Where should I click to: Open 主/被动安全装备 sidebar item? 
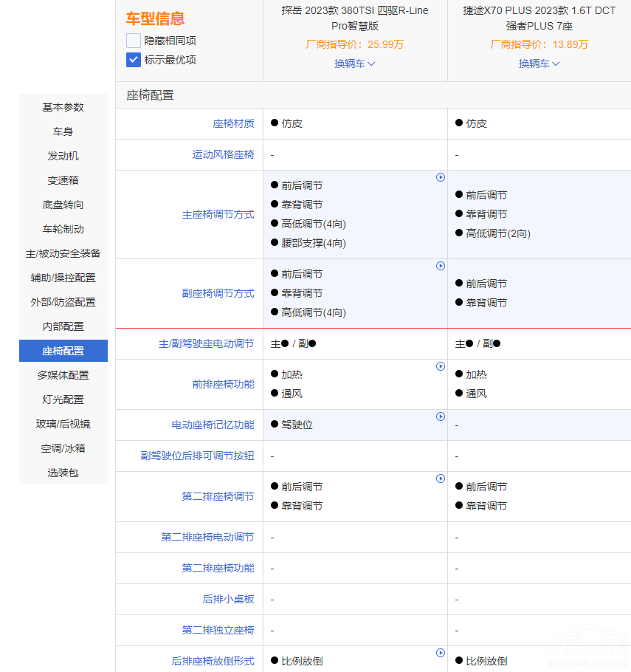click(x=63, y=253)
